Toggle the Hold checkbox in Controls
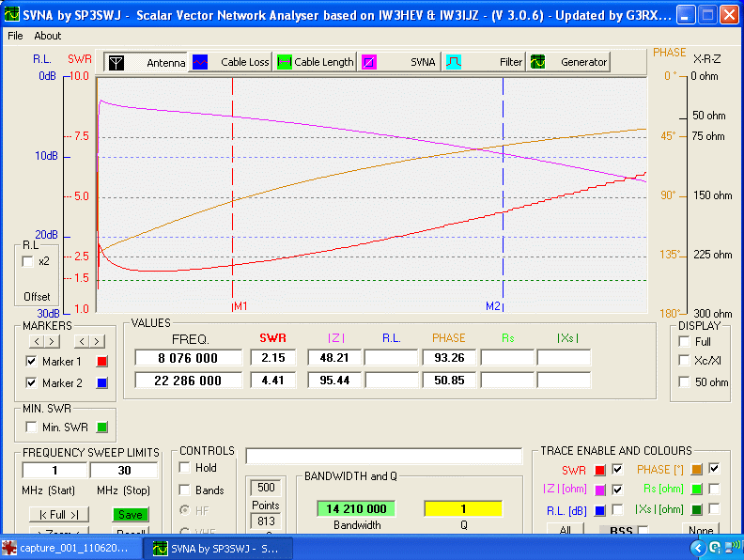The width and height of the screenshot is (744, 560). click(185, 467)
